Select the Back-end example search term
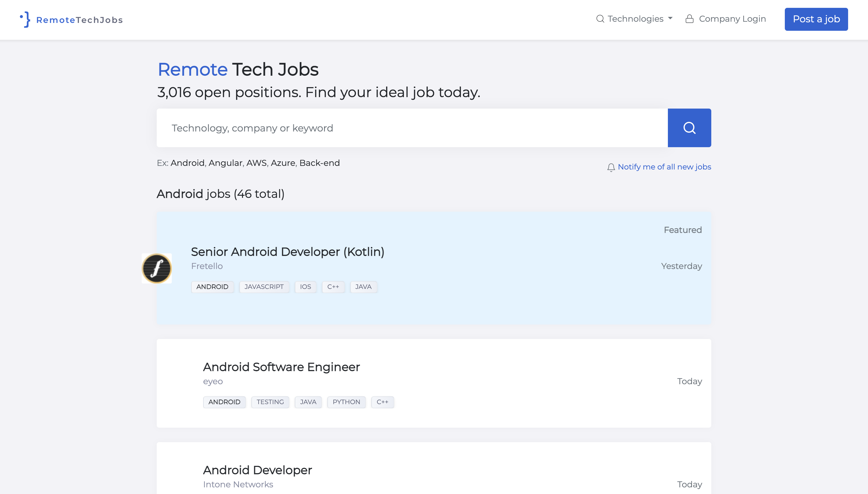The width and height of the screenshot is (868, 494). tap(319, 163)
